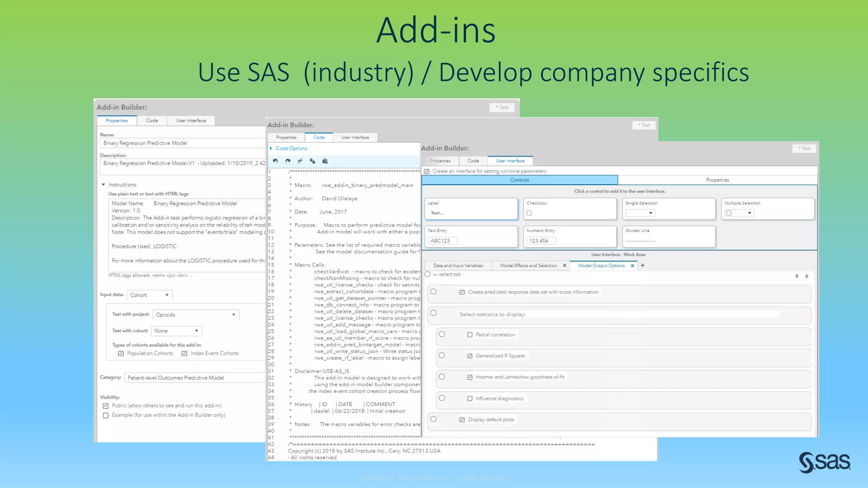The width and height of the screenshot is (868, 488).
Task: Add a Single Selection control
Action: (669, 209)
